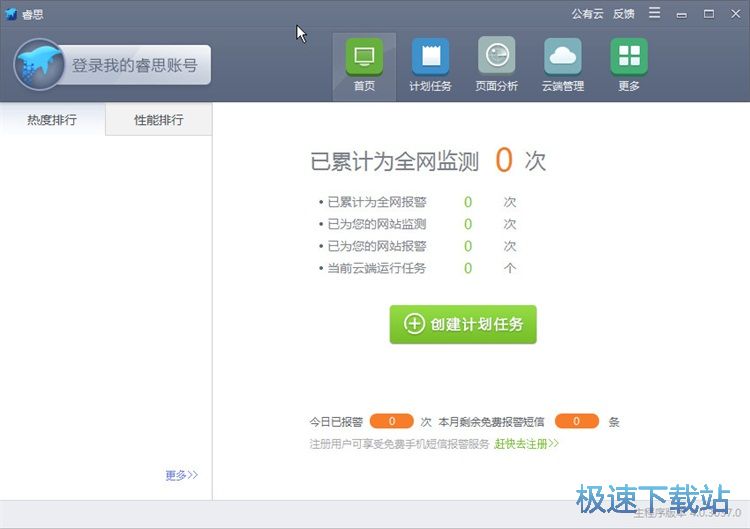This screenshot has width=750, height=529.
Task: Expand the 更多>> link in sidebar
Action: [x=182, y=475]
